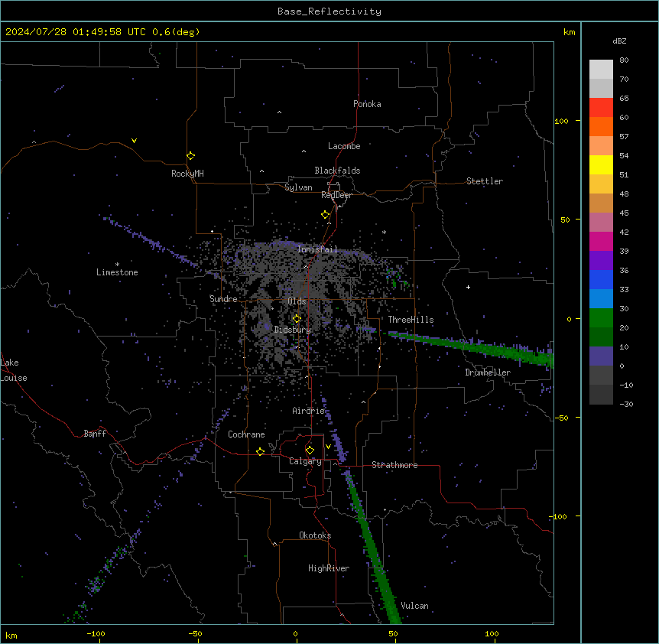Click the Louise label at the map edge
The height and width of the screenshot is (644, 659).
pos(14,378)
